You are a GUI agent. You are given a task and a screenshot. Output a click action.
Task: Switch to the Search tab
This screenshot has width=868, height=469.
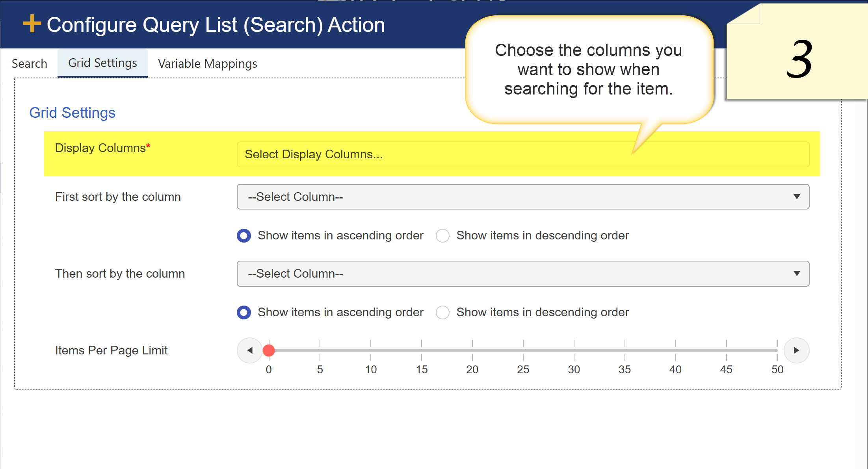click(30, 63)
